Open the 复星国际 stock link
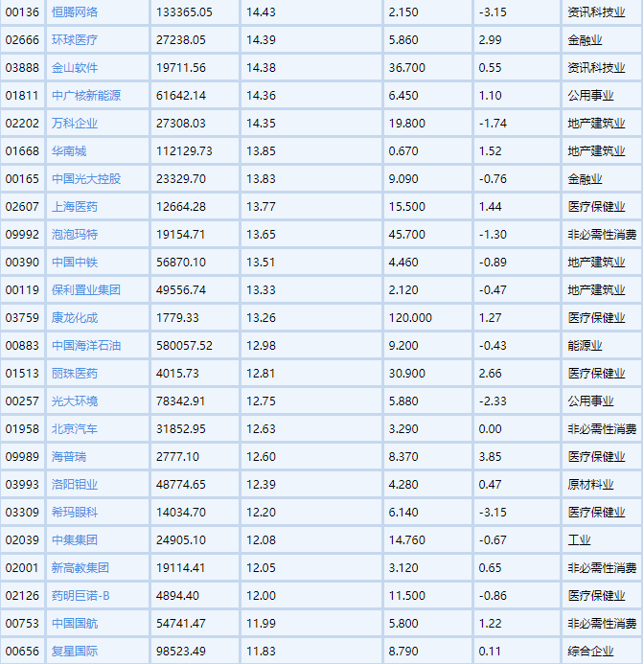Screen dimensions: 644x664 [75, 652]
